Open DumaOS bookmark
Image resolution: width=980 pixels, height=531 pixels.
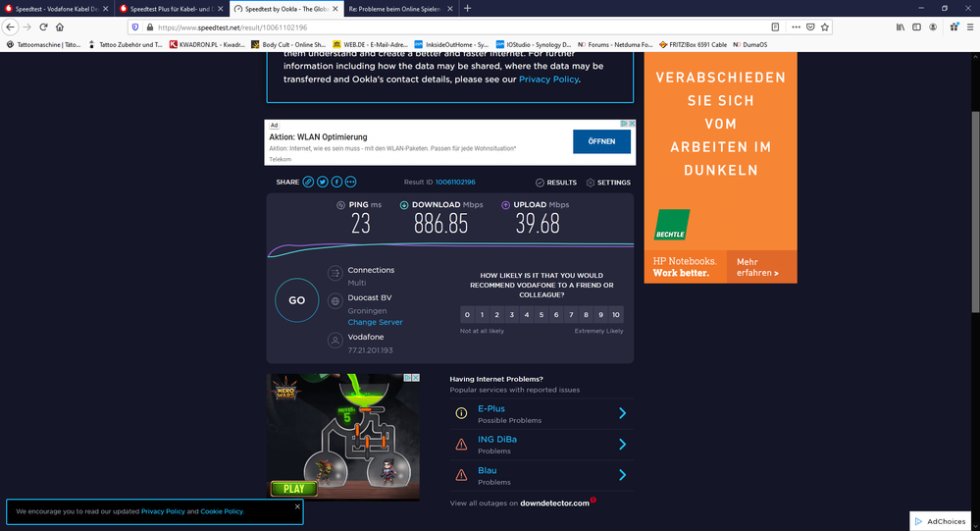(x=749, y=44)
